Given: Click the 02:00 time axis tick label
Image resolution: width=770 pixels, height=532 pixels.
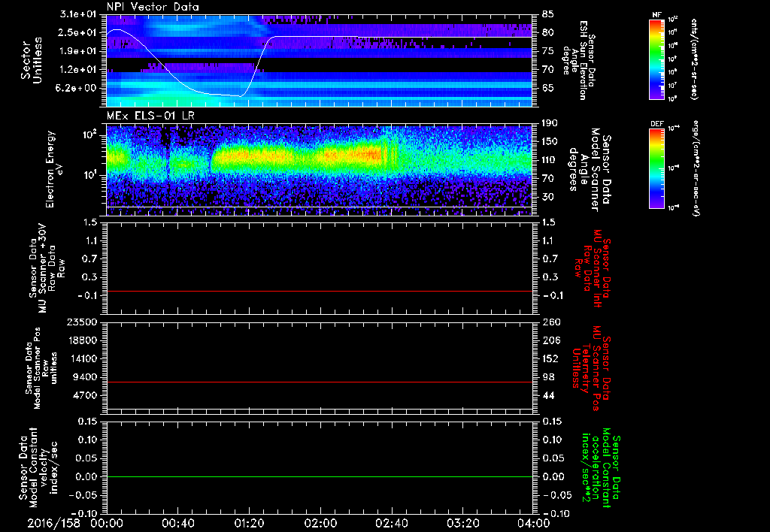Looking at the screenshot, I should [320, 523].
